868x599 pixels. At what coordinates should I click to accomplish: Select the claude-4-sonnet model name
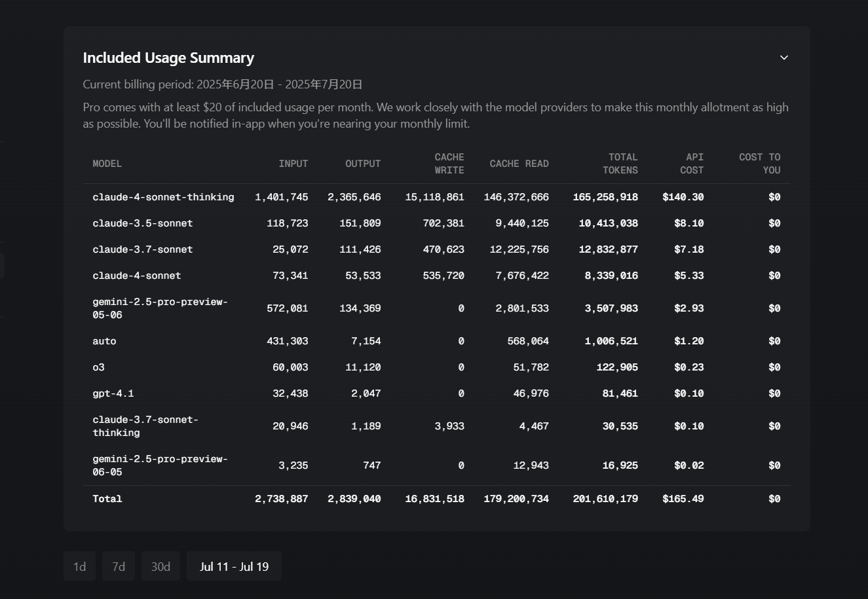tap(137, 276)
